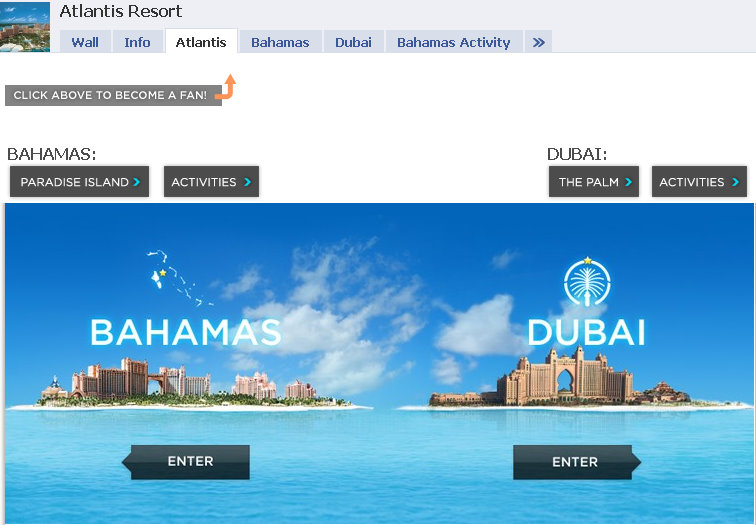
Task: Click the orange become-a-fan arrow icon
Action: (x=226, y=87)
